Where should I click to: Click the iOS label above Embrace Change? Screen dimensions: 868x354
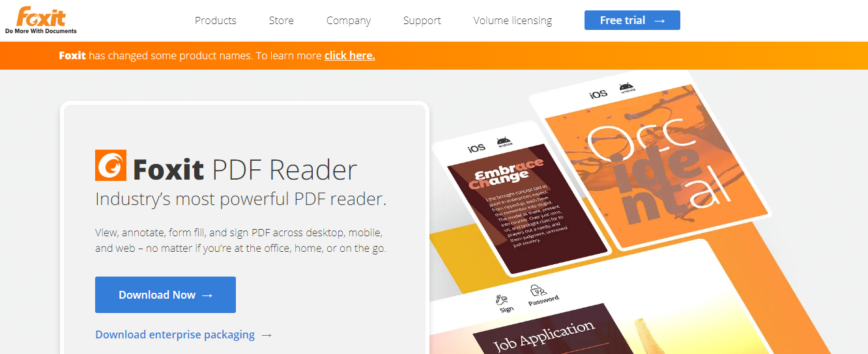click(x=476, y=148)
